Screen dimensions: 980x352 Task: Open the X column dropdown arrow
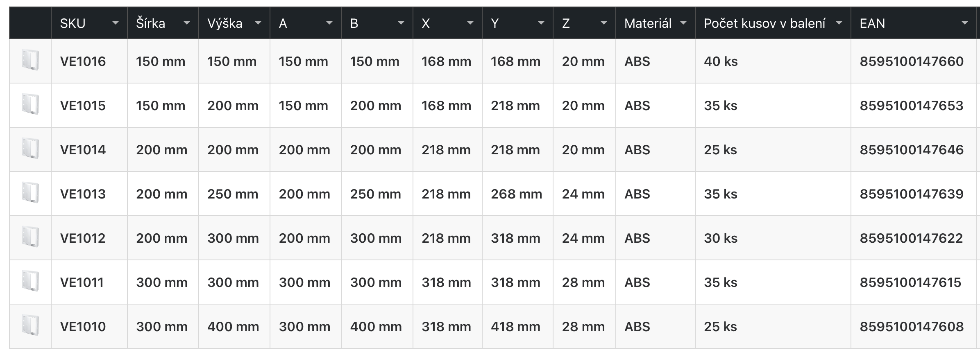[x=470, y=23]
